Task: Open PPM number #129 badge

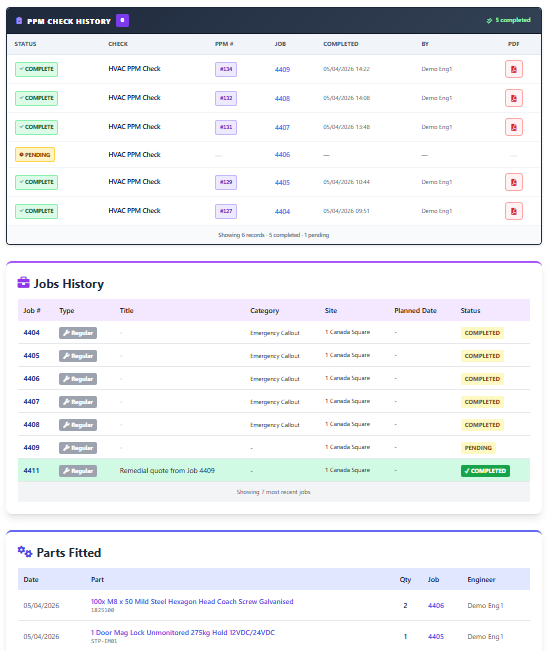Action: (x=226, y=182)
